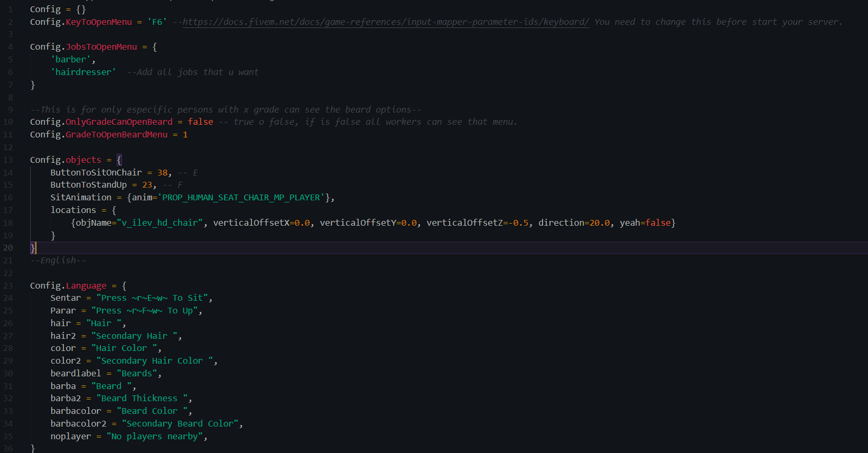This screenshot has width=868, height=453.
Task: Click the "No players nearby" string
Action: (154, 437)
